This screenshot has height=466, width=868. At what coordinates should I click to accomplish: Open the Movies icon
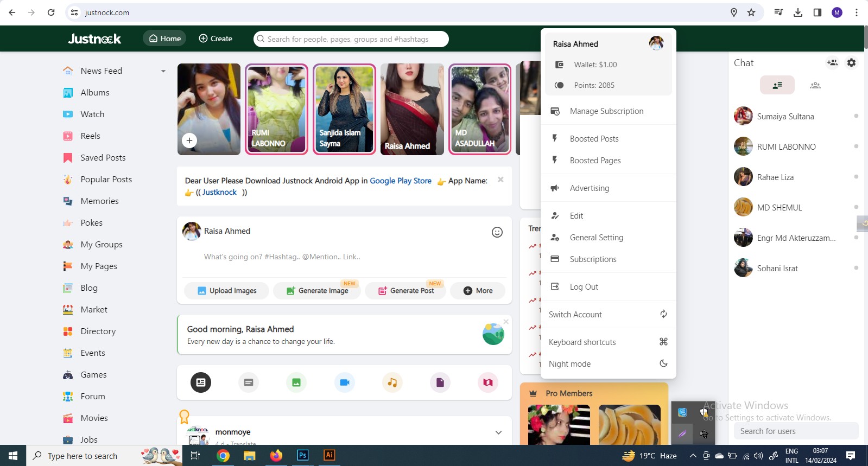[x=68, y=418]
